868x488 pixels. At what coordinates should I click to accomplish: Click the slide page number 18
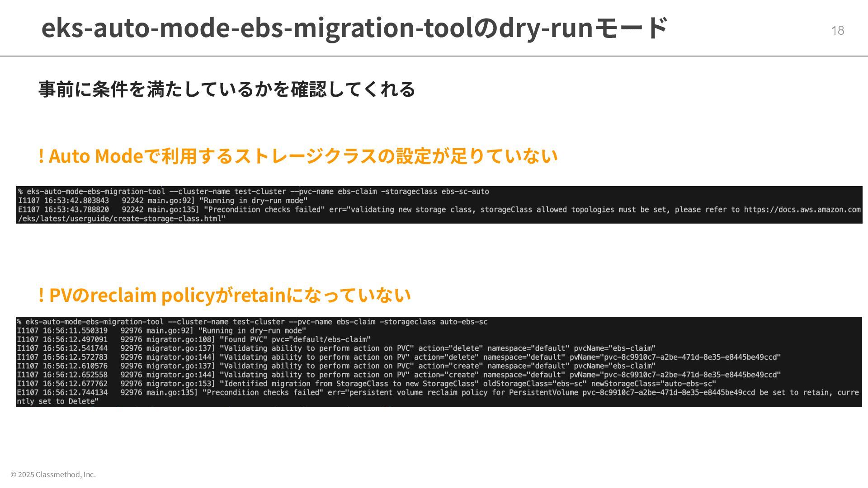837,30
